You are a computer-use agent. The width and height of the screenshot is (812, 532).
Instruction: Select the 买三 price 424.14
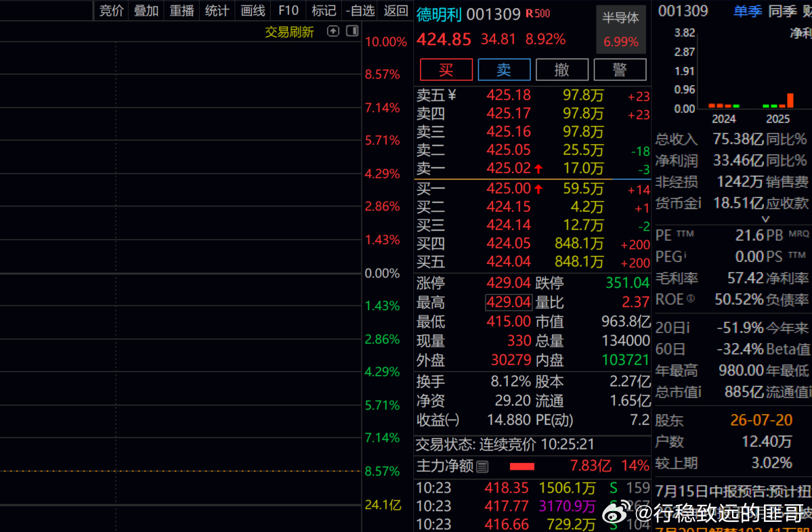(x=509, y=225)
